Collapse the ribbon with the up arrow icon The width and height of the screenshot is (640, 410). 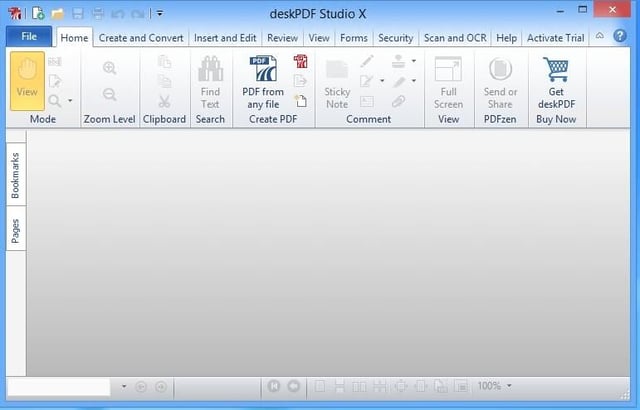600,36
